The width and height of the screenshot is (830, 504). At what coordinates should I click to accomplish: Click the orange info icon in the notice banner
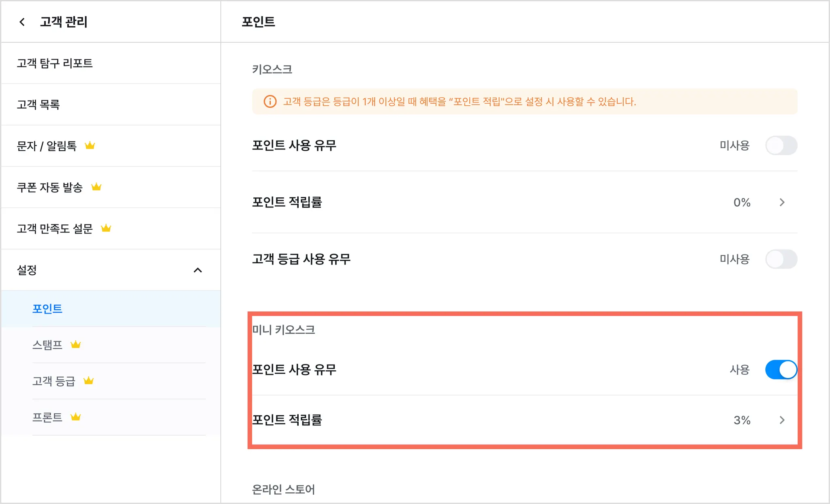click(270, 101)
